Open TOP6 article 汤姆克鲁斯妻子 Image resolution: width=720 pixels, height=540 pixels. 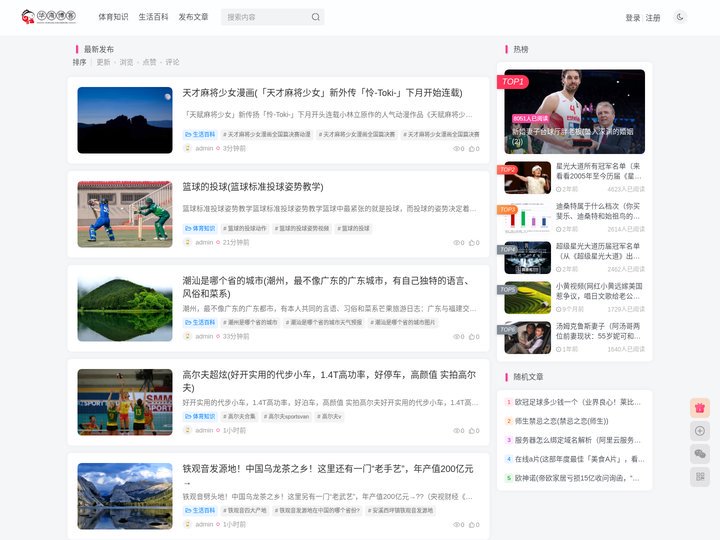598,331
